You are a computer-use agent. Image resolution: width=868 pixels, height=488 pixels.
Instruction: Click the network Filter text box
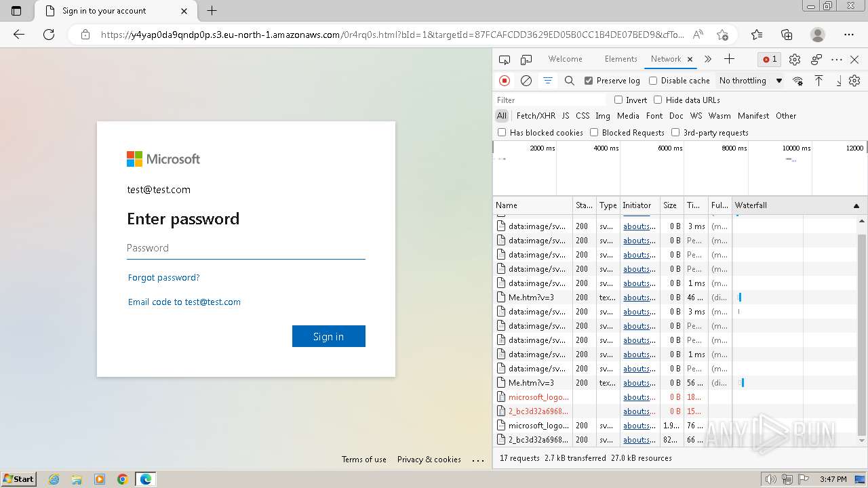551,100
